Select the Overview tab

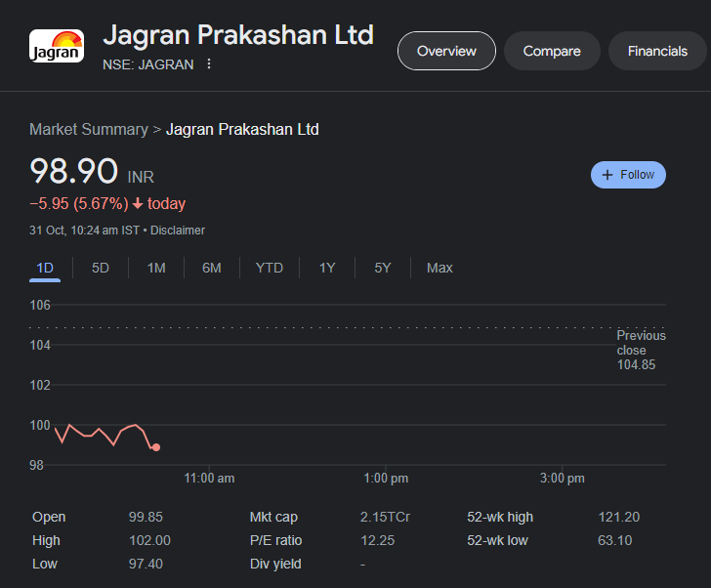click(446, 51)
